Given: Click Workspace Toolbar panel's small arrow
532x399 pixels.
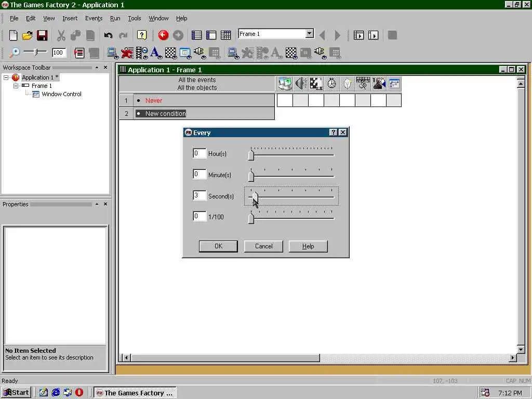Looking at the screenshot, I should click(x=97, y=68).
